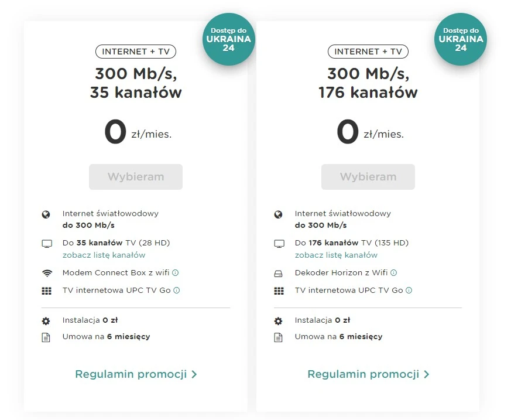
Task: Click the globe icon in the right plan card
Action: 279,214
